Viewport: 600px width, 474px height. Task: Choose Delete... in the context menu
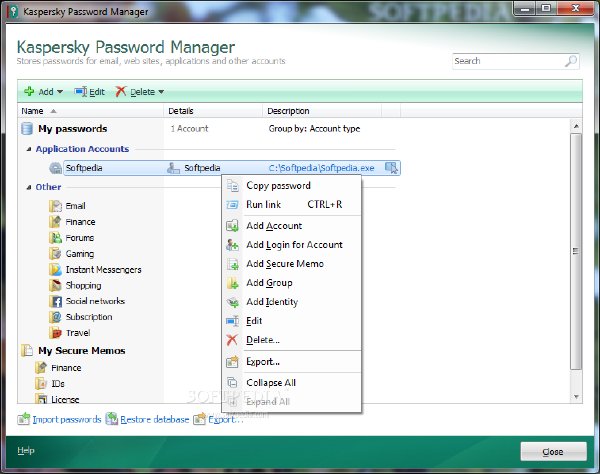[x=292, y=340]
